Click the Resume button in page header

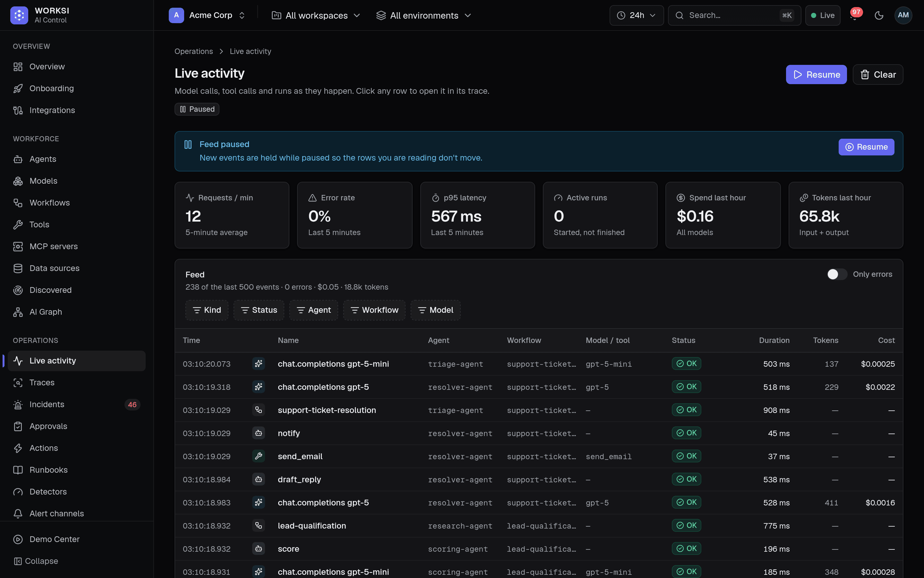click(816, 74)
